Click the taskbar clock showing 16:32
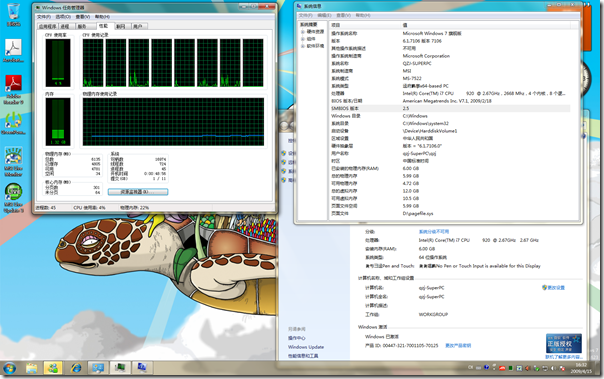The image size is (604, 379). (581, 368)
